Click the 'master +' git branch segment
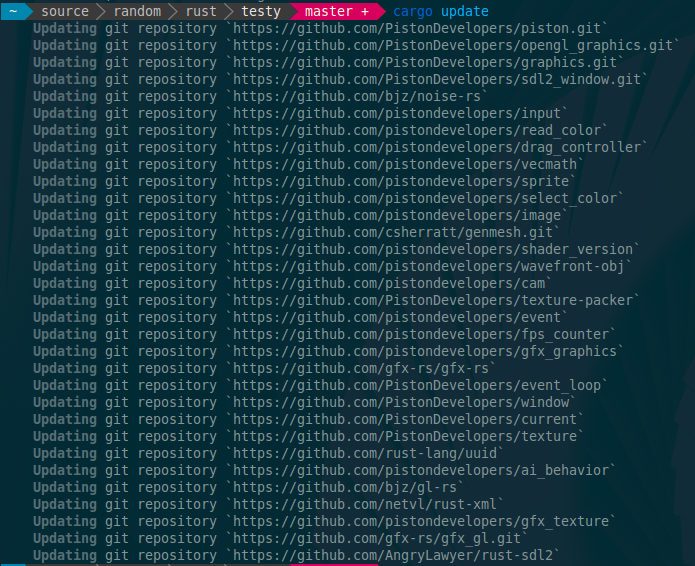This screenshot has height=566, width=695. [x=337, y=11]
